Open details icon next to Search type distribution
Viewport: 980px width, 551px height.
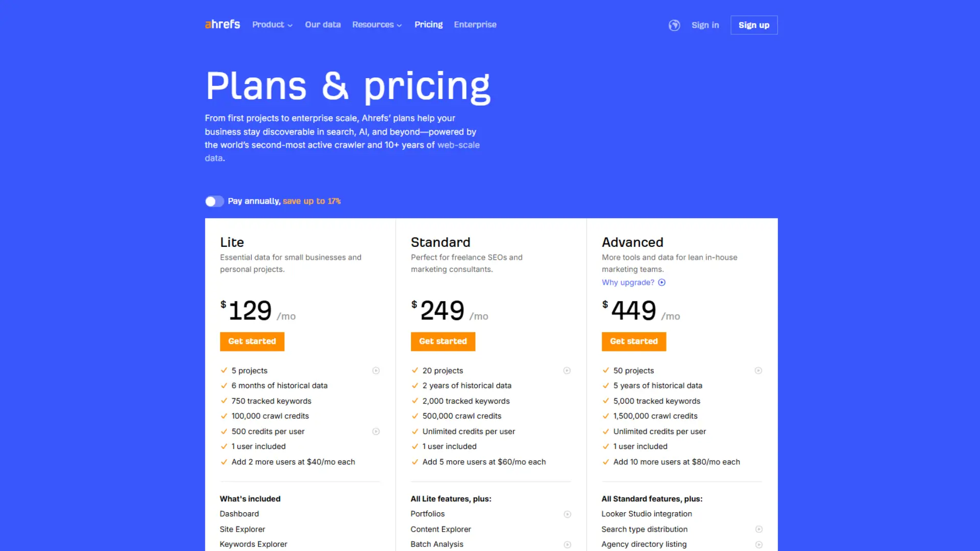point(758,529)
